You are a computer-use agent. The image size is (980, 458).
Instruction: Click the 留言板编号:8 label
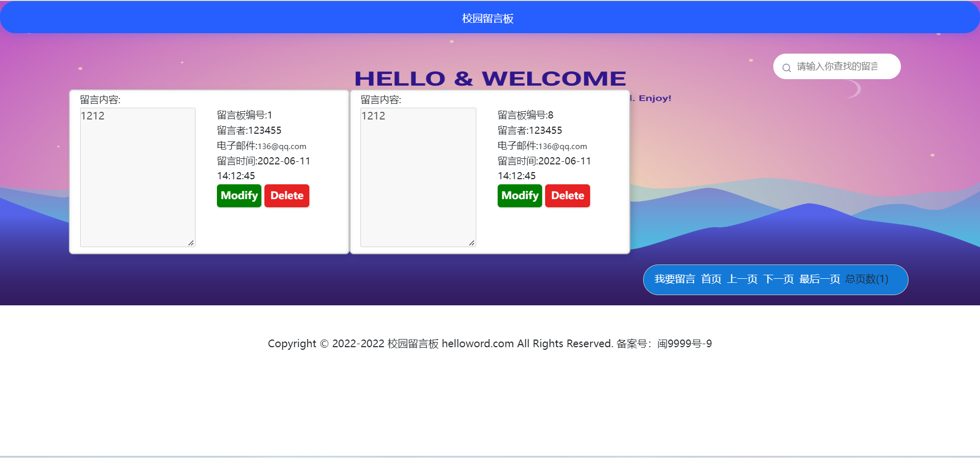(525, 115)
